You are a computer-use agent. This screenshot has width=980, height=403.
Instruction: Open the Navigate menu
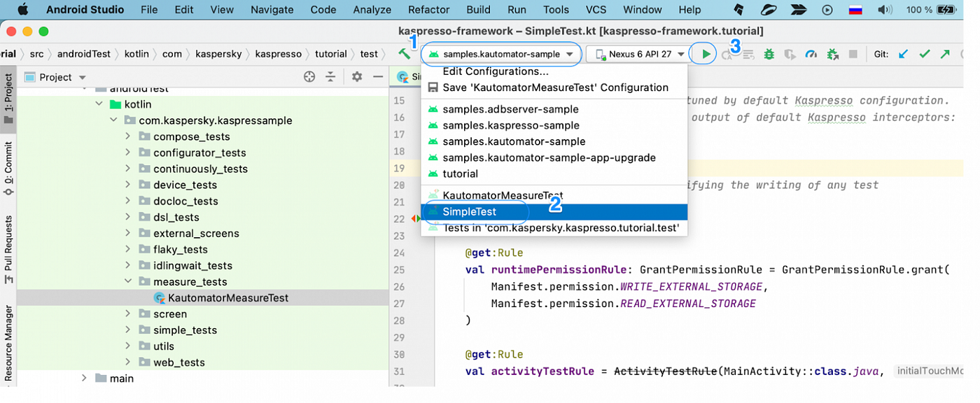coord(272,10)
